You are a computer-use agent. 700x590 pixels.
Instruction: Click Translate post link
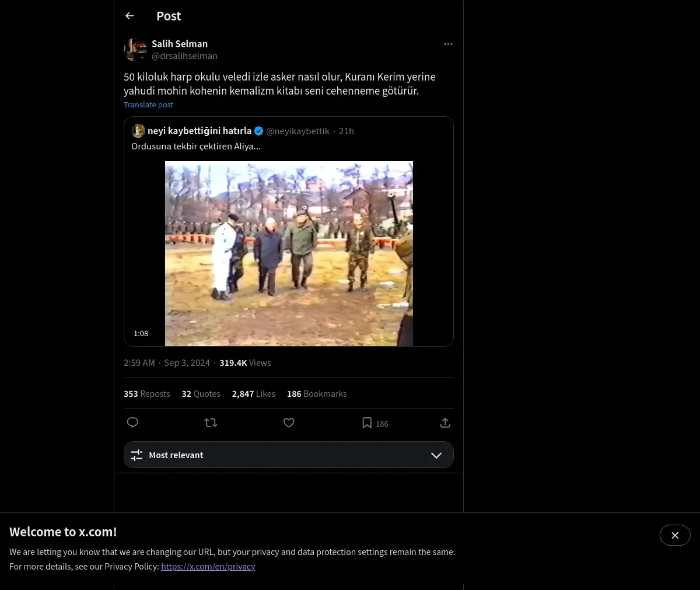[148, 104]
